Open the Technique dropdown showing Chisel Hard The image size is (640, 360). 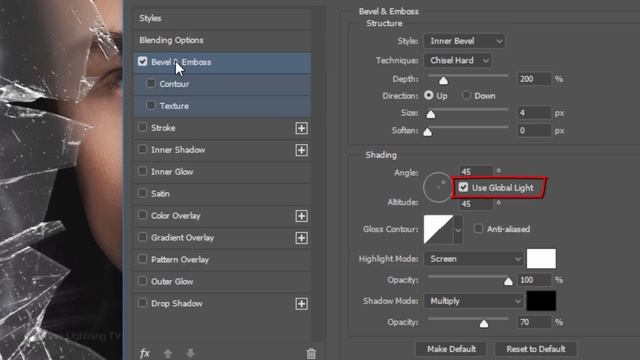point(457,60)
